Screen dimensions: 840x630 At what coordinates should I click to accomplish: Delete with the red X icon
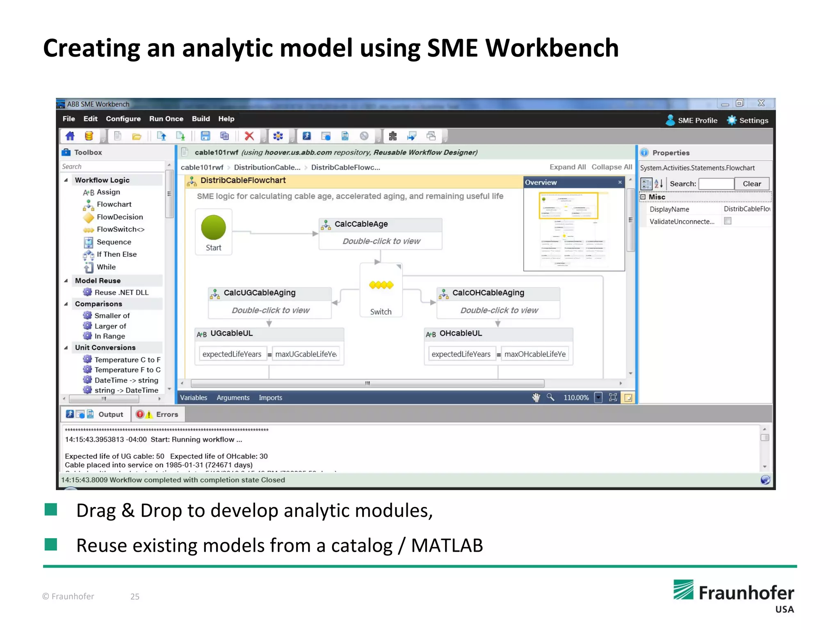tap(249, 136)
